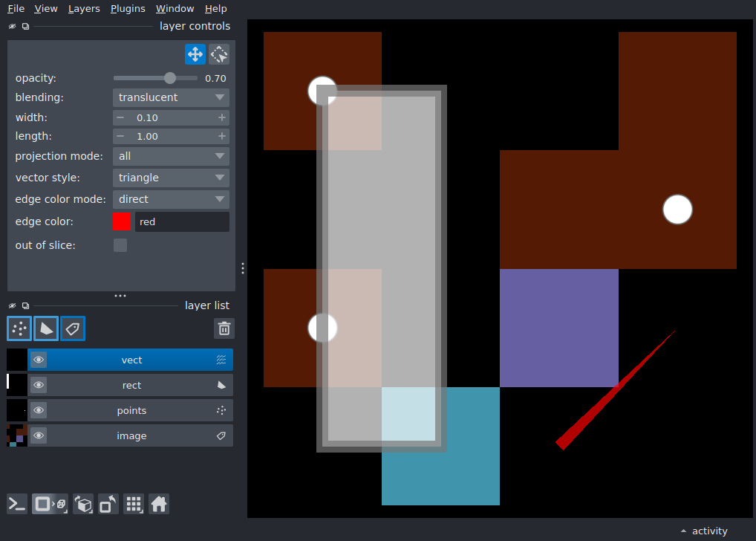Click labels type icon on image layer
This screenshot has width=756, height=541.
[221, 435]
